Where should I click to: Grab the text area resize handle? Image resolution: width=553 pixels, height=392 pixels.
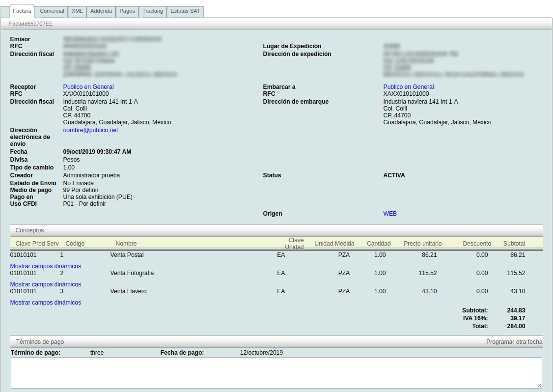pyautogui.click(x=539, y=386)
